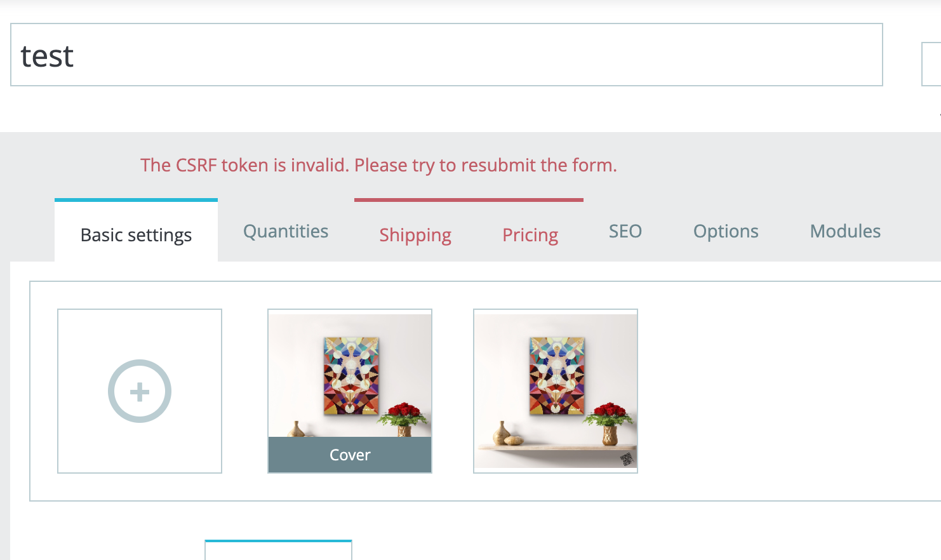Go to the Pricing tab

(x=530, y=235)
